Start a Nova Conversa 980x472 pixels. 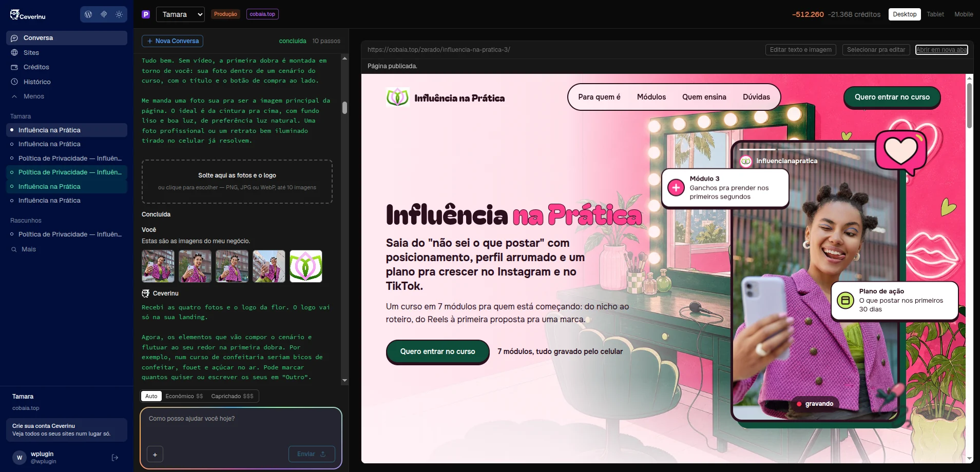coord(172,41)
